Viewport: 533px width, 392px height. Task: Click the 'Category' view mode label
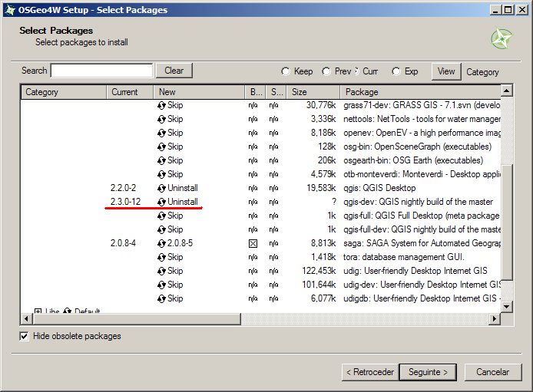click(482, 72)
